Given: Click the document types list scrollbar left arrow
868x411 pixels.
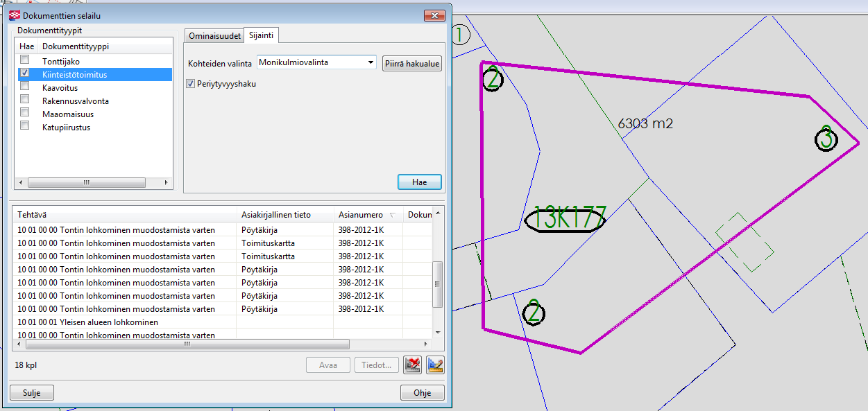Looking at the screenshot, I should tap(21, 183).
